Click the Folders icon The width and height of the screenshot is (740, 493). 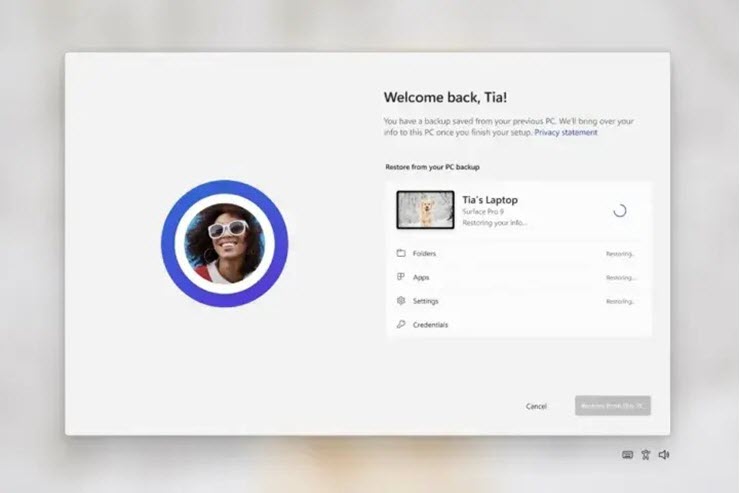(x=401, y=253)
